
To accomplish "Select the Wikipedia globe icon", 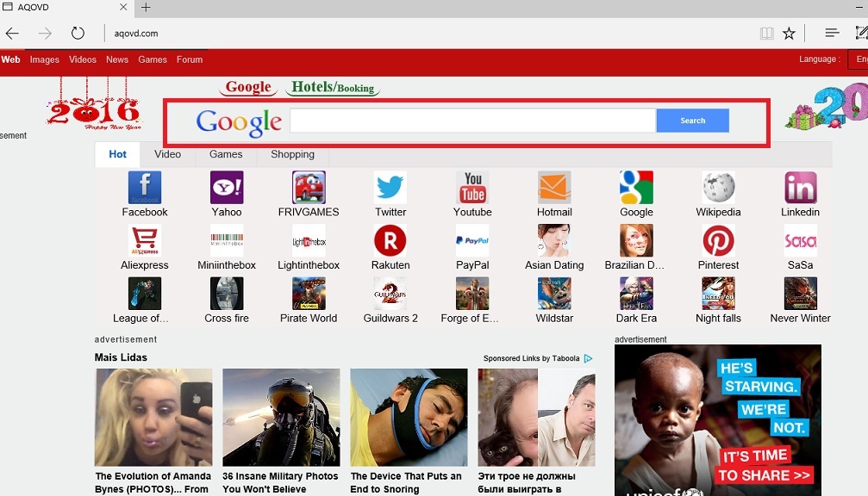I will [x=718, y=188].
